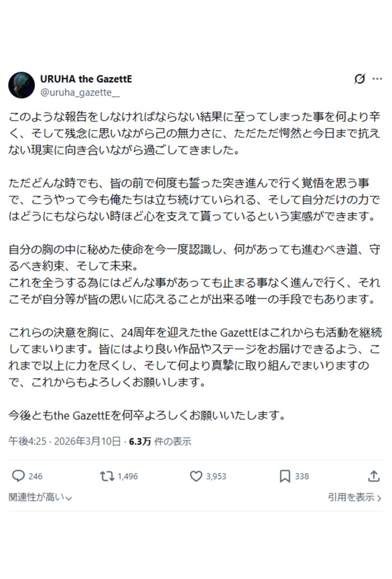Image resolution: width=392 pixels, height=579 pixels.
Task: Click the @uruha_gazette__ handle
Action: click(x=80, y=91)
